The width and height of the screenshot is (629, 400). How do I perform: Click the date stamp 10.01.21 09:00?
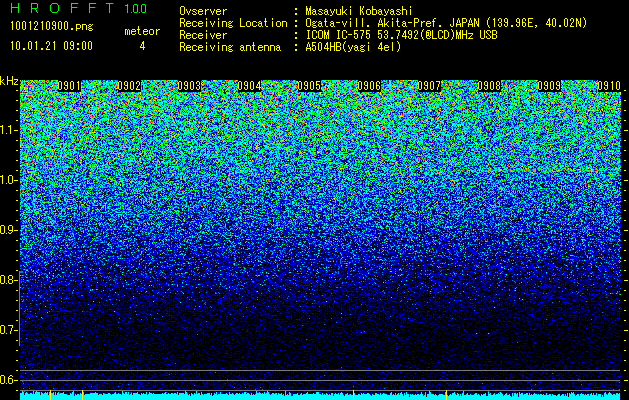[x=51, y=46]
